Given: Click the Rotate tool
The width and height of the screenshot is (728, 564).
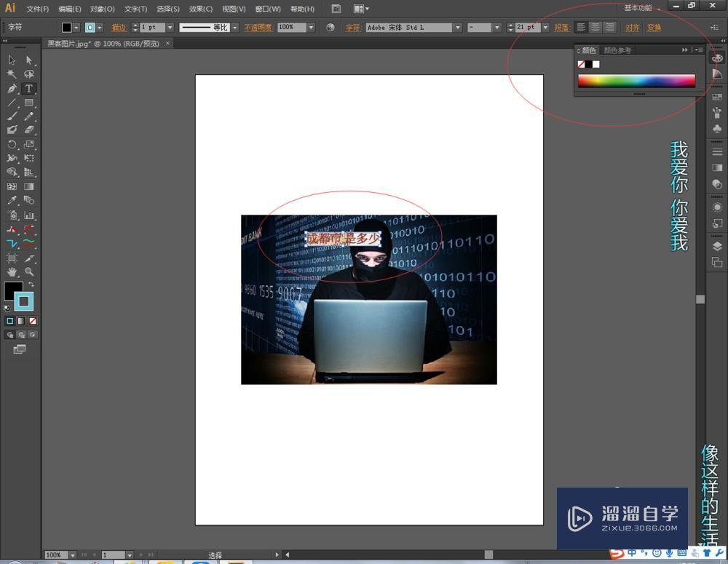Looking at the screenshot, I should click(x=12, y=145).
